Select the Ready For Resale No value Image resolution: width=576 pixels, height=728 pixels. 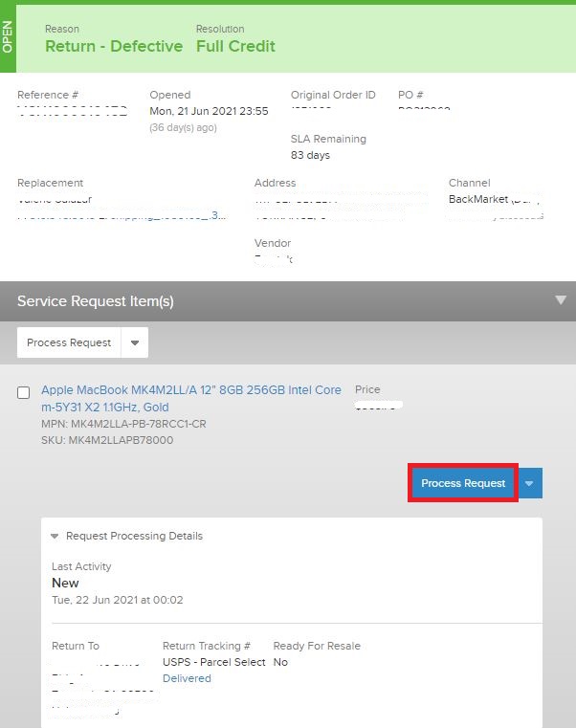280,662
